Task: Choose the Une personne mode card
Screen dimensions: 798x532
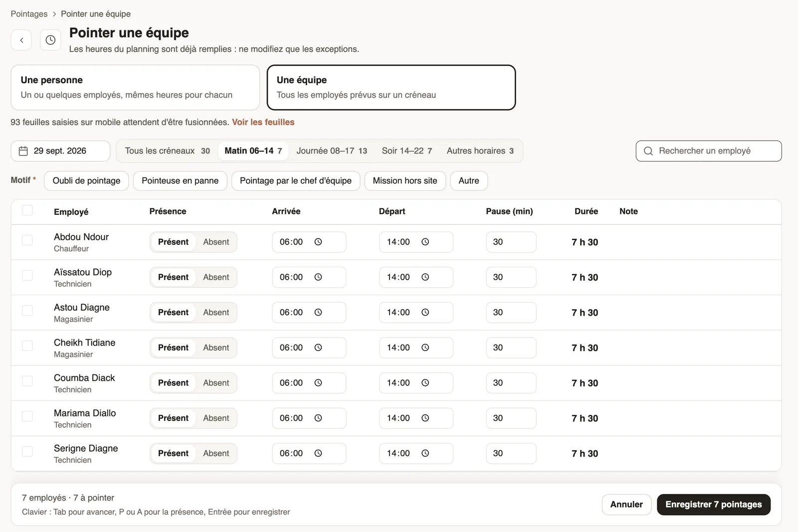Action: [135, 87]
